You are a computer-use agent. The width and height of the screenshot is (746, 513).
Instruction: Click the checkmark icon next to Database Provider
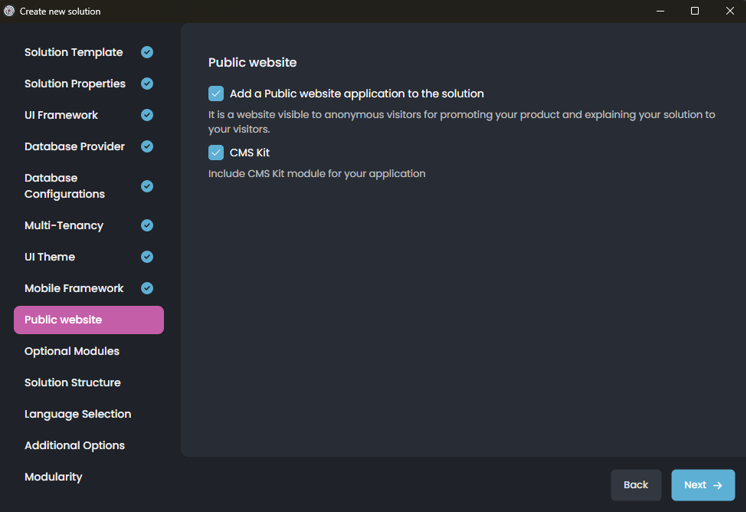[x=147, y=147]
